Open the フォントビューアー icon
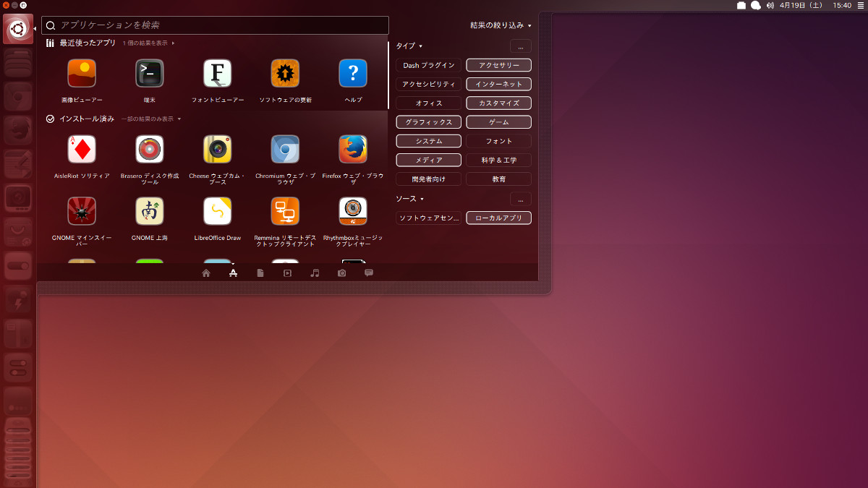The image size is (868, 488). coord(218,73)
